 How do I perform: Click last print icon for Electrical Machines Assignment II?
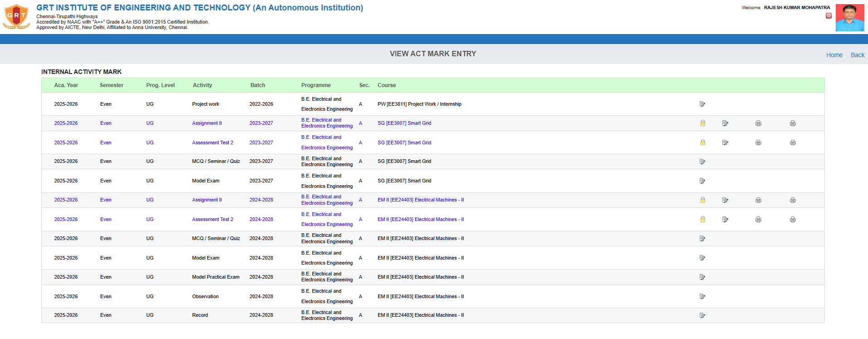click(x=793, y=200)
